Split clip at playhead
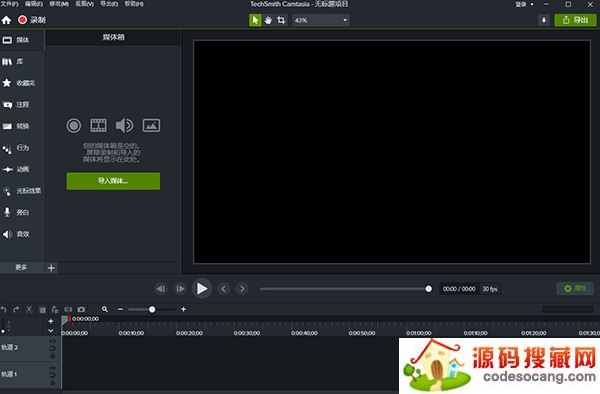 coord(68,309)
